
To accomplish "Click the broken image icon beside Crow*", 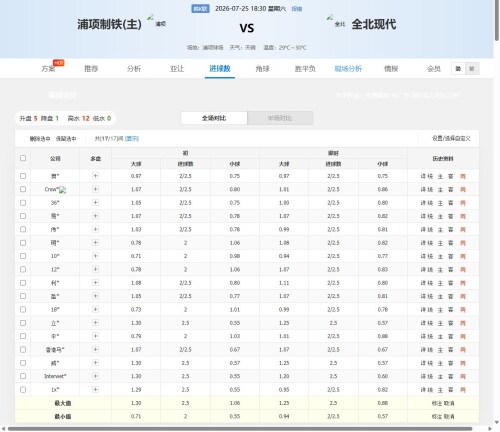I will click(62, 190).
